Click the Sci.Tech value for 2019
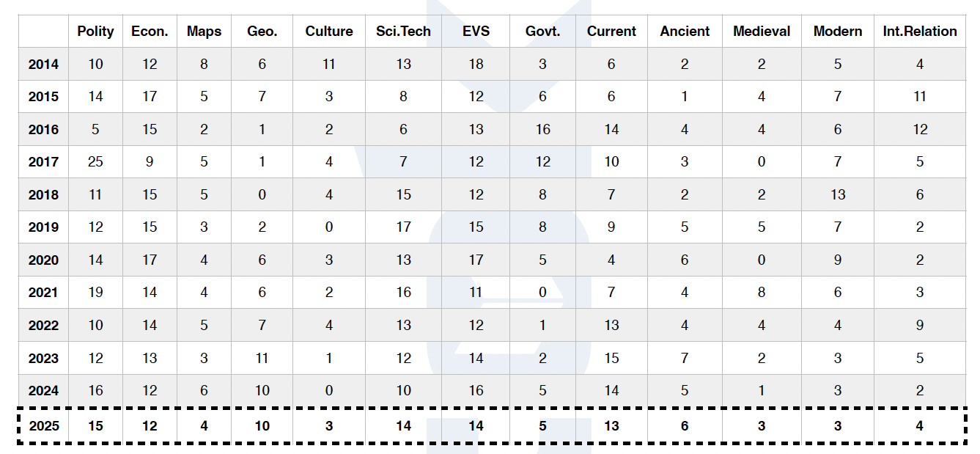Viewport: 980px width, 454px height. pos(403,227)
